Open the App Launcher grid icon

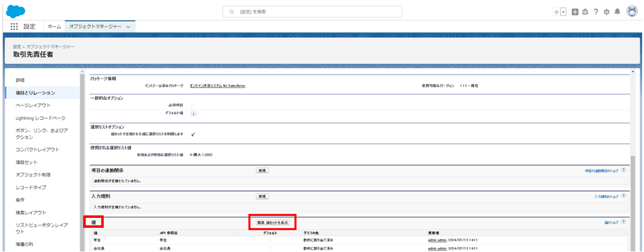pos(14,27)
